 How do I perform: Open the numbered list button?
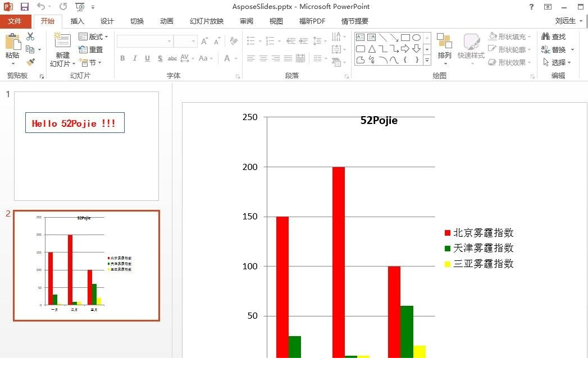coord(270,40)
